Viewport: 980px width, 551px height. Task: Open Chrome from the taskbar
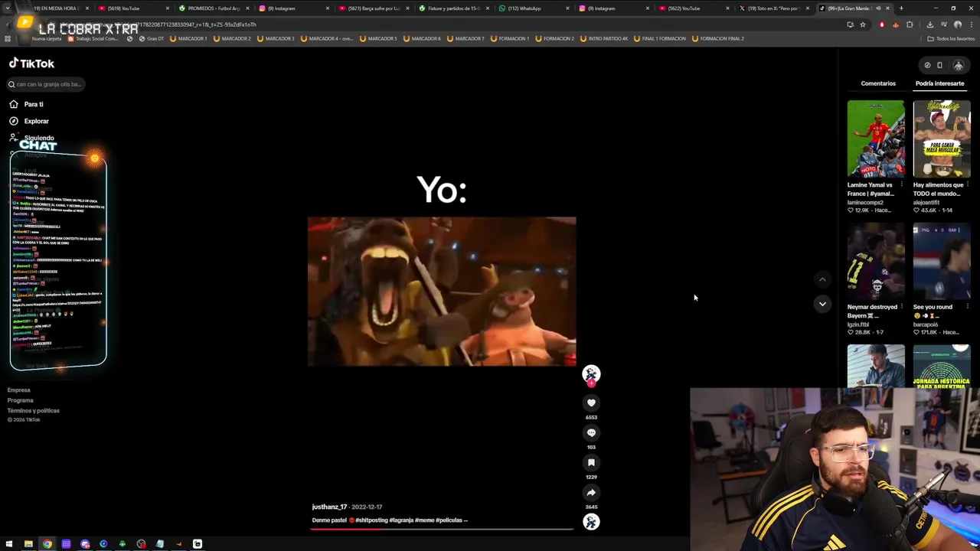[x=47, y=544]
